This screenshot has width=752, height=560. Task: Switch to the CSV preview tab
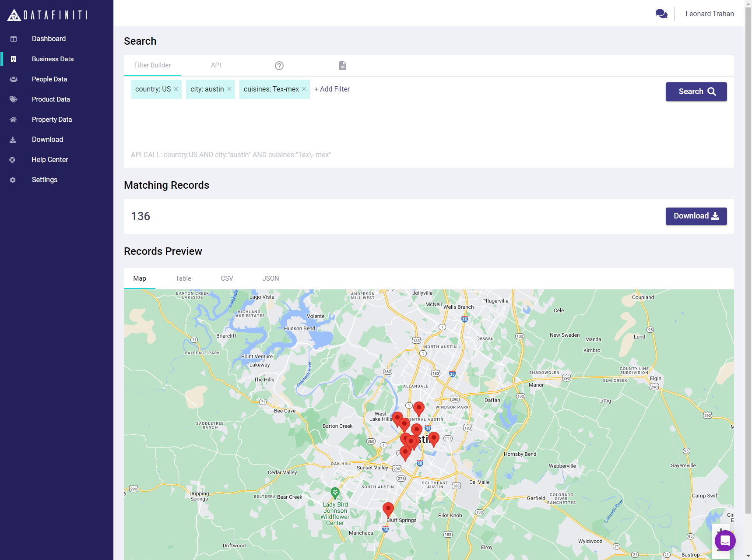227,278
